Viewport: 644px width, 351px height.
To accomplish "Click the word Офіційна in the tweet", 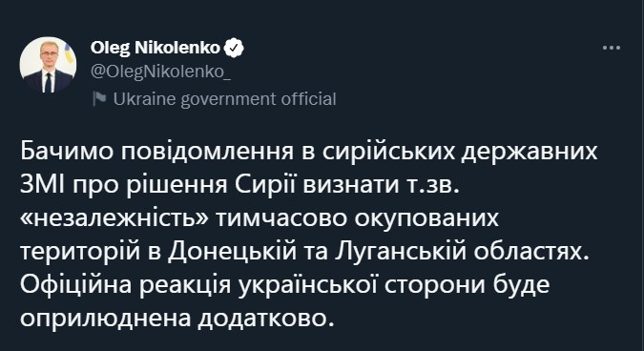I will 76,285.
